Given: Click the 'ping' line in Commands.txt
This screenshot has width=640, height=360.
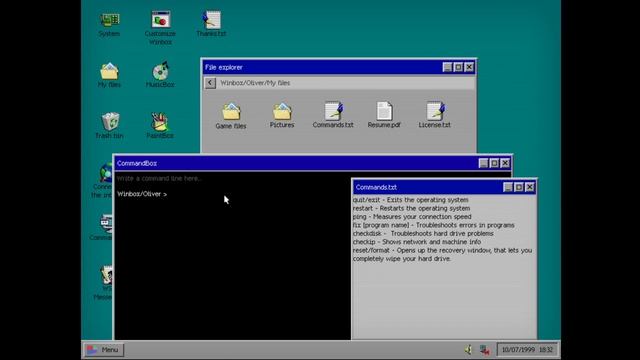Looking at the screenshot, I should pos(412,217).
